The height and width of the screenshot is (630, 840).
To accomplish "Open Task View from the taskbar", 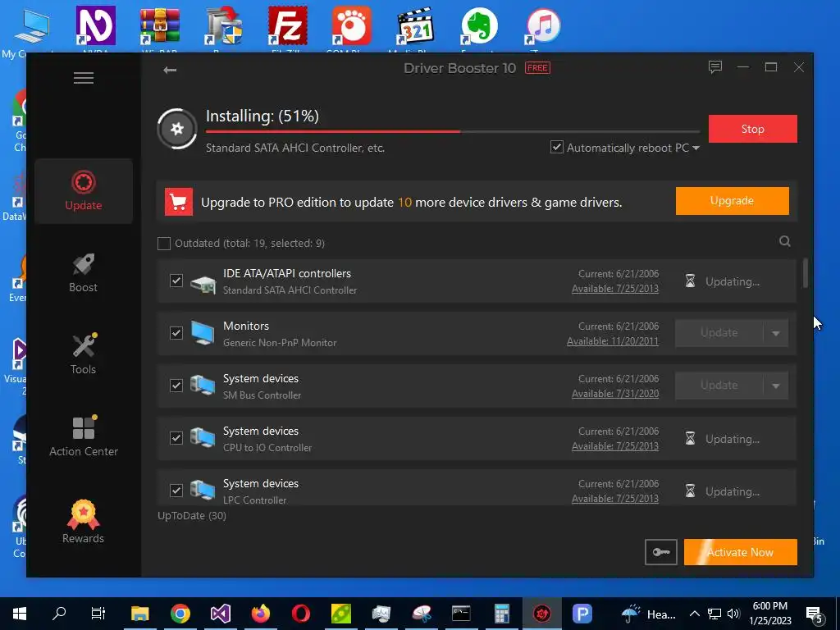I will click(98, 614).
